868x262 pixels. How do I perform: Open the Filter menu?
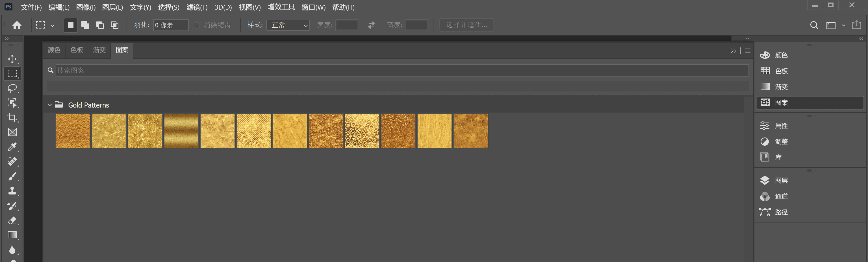click(196, 7)
